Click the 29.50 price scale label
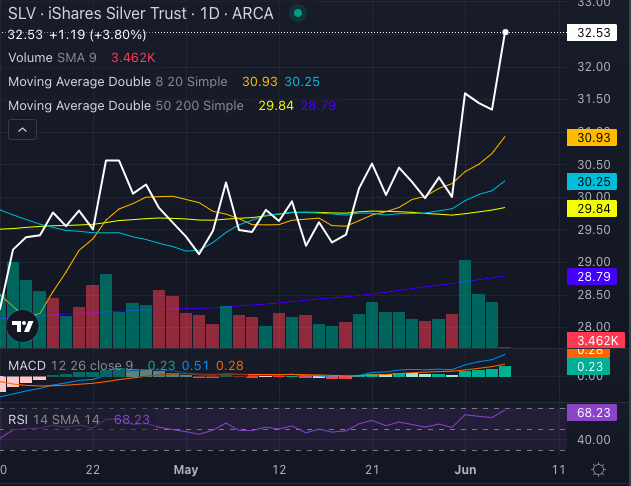Viewport: 631px width, 486px height. tap(594, 230)
